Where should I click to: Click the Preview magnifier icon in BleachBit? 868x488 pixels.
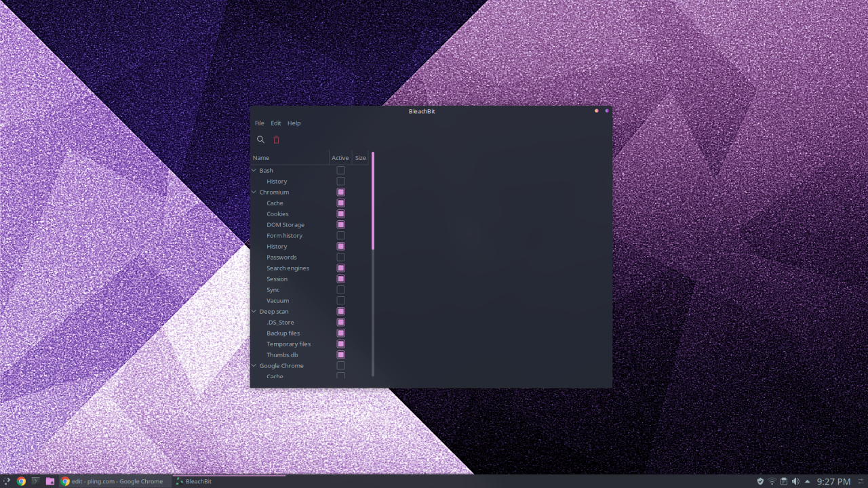point(260,140)
